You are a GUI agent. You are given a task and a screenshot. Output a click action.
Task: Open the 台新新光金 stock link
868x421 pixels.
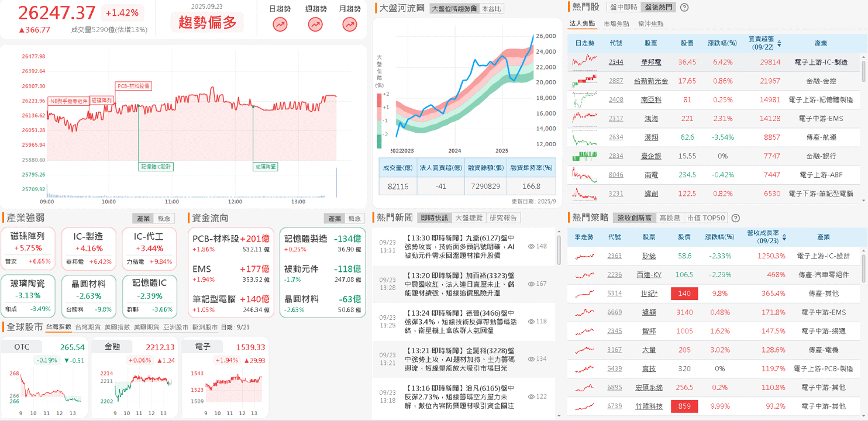pos(650,81)
